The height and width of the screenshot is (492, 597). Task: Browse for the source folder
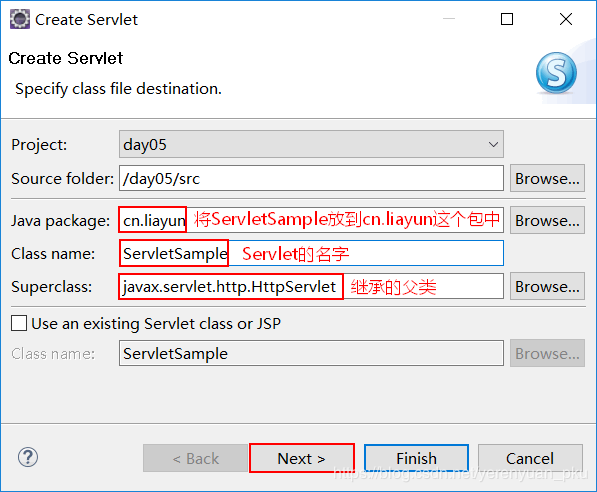[547, 178]
